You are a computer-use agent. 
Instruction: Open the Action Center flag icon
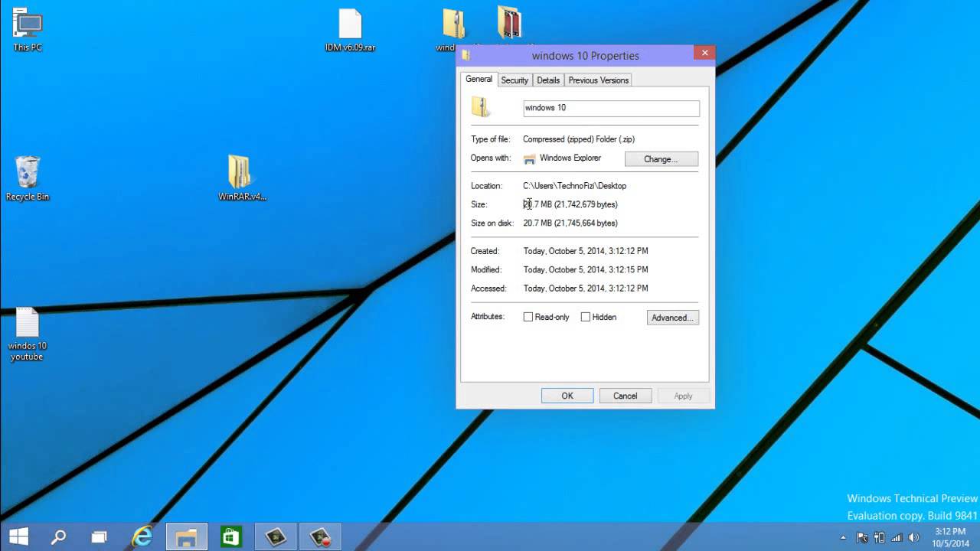pyautogui.click(x=862, y=537)
